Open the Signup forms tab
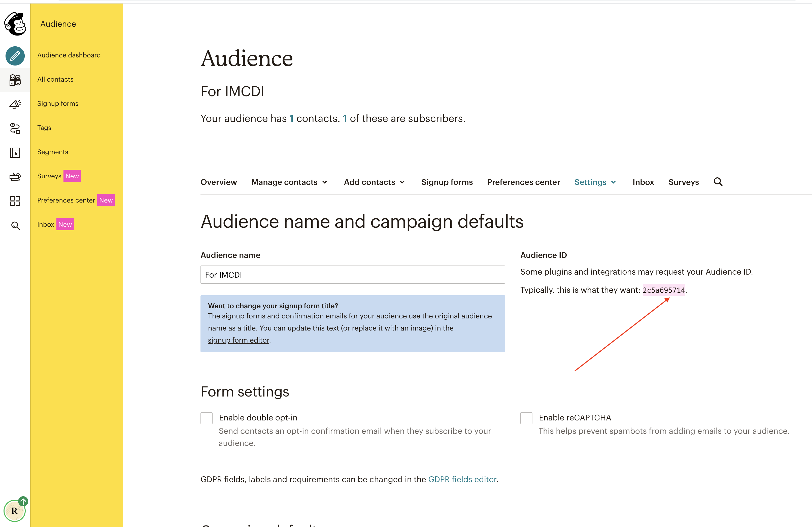This screenshot has width=812, height=527. [447, 182]
